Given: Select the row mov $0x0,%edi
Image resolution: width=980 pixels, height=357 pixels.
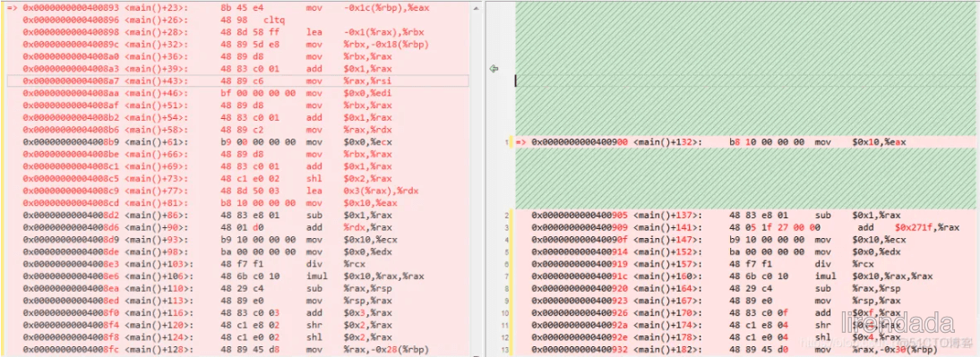Looking at the screenshot, I should tap(237, 93).
